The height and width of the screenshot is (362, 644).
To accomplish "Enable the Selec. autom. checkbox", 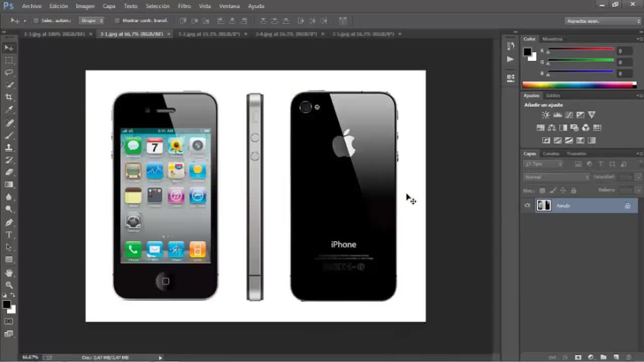I will coord(36,21).
